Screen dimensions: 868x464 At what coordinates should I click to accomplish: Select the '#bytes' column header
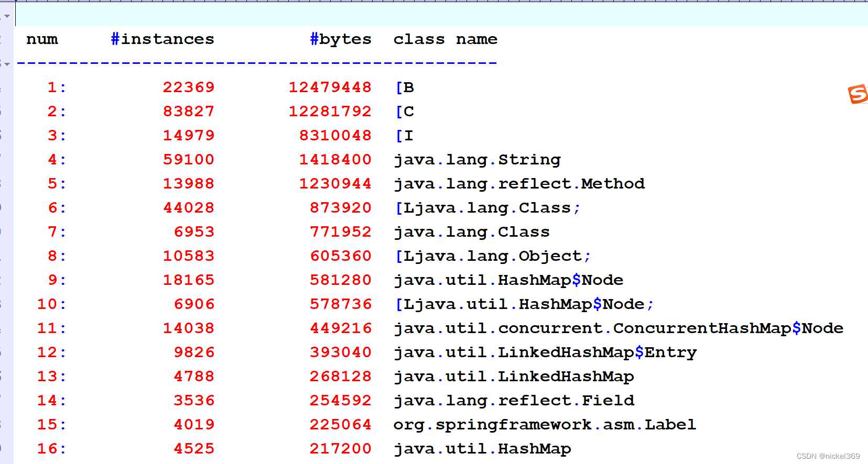point(341,39)
